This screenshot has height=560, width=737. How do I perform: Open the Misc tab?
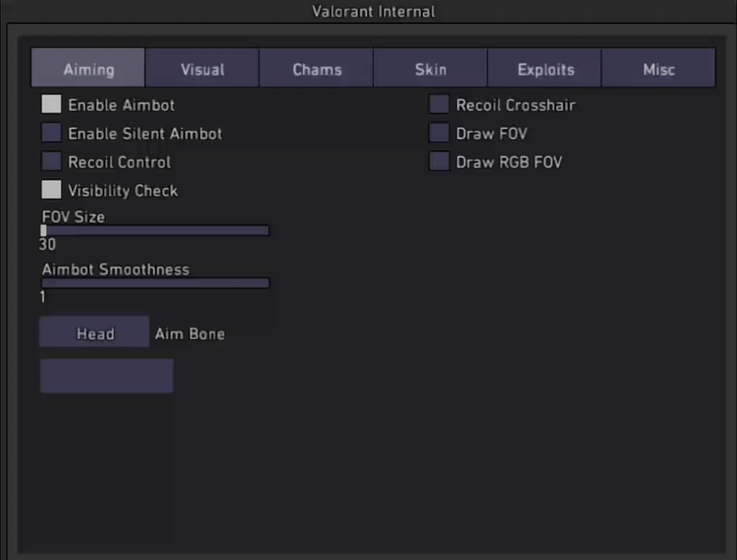click(x=659, y=69)
